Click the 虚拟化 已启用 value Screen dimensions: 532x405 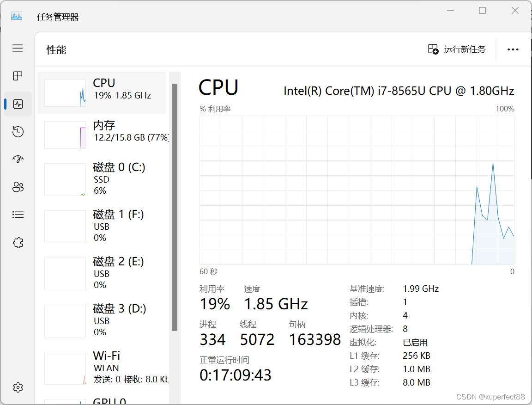(x=415, y=343)
